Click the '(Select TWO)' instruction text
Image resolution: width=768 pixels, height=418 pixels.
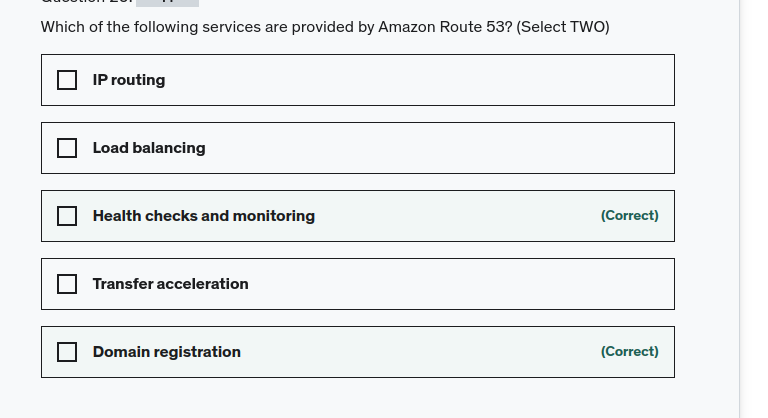563,27
